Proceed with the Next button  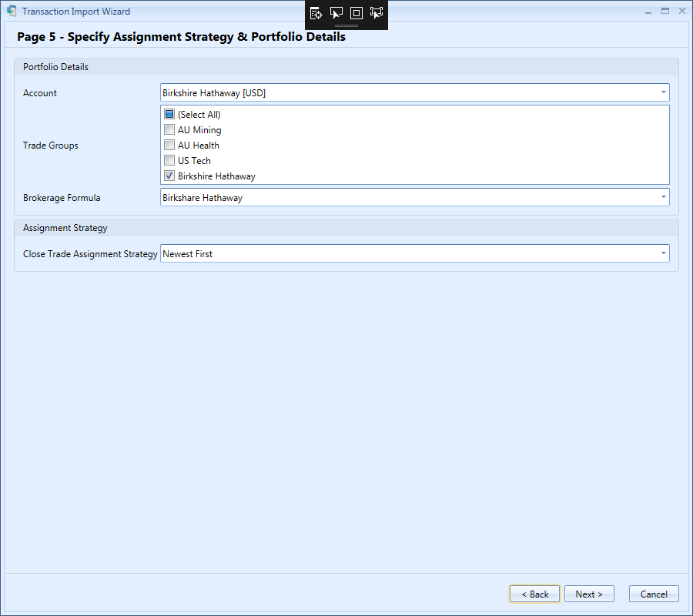tap(589, 594)
